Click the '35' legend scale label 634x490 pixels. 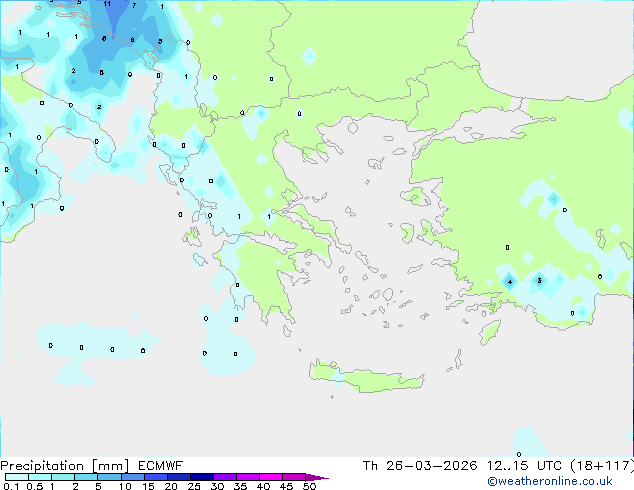click(240, 486)
